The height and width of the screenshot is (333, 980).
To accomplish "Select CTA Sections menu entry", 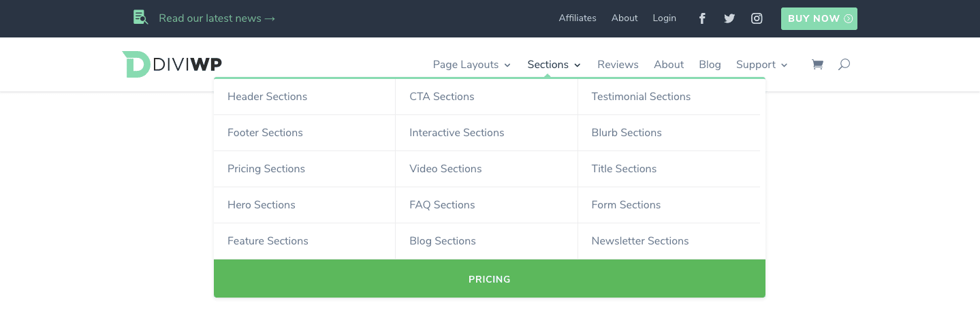I will coord(486,97).
